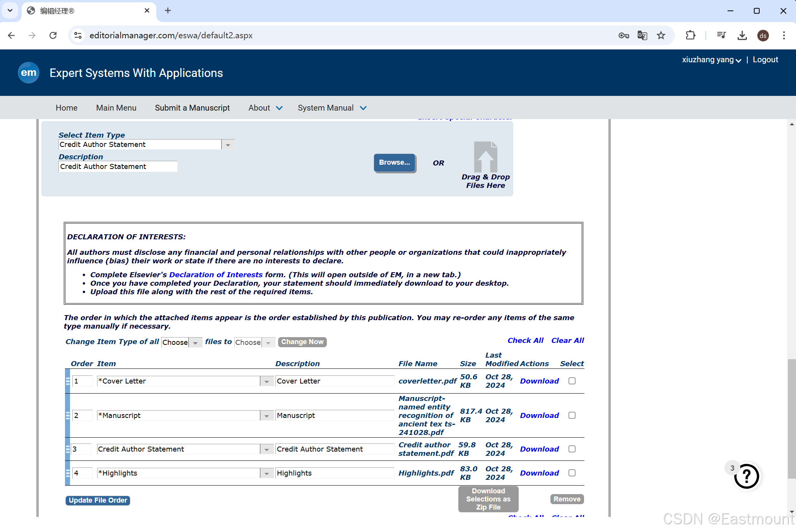The image size is (796, 532).
Task: Check the Cover Letter select checkbox
Action: pos(572,381)
